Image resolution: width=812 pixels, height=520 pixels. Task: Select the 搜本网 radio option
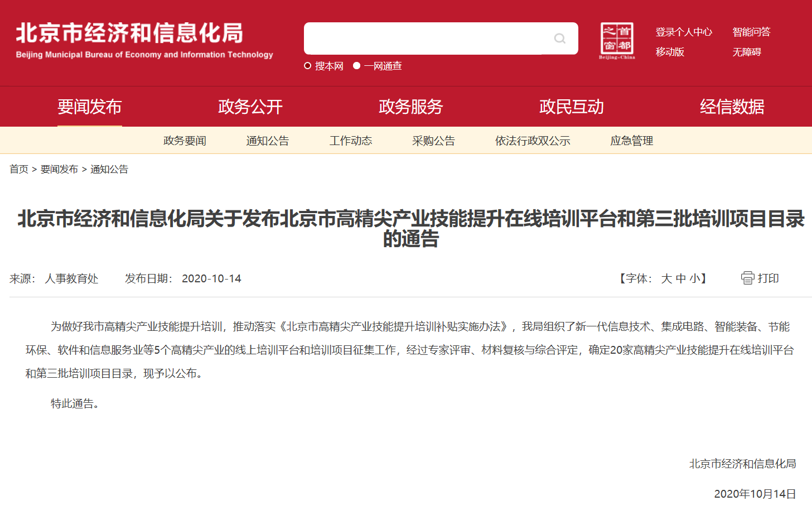coord(307,66)
